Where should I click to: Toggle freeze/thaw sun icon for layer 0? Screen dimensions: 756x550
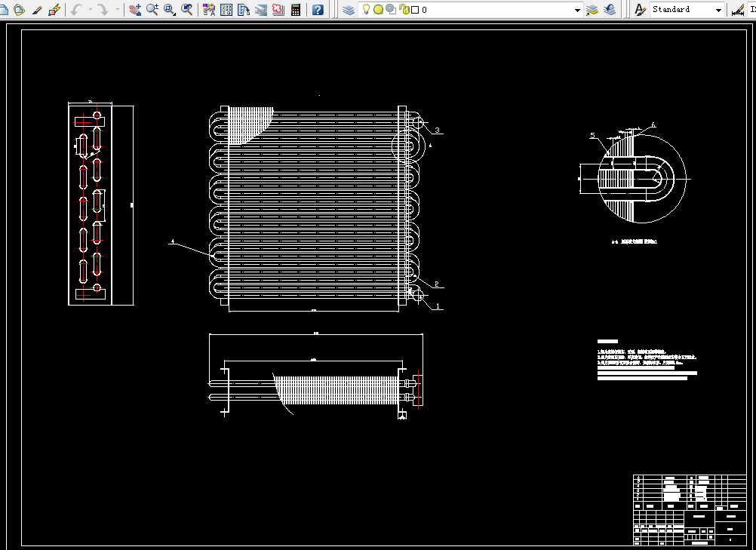(x=379, y=9)
